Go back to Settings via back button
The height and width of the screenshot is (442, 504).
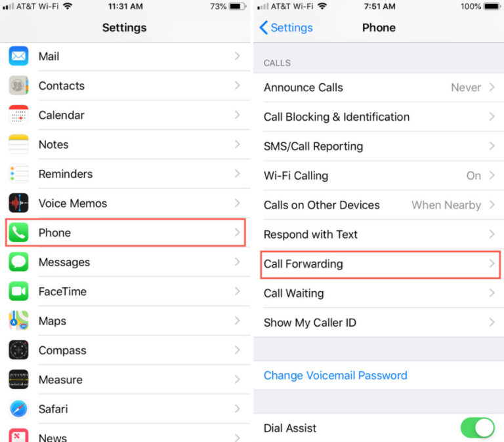pos(285,28)
